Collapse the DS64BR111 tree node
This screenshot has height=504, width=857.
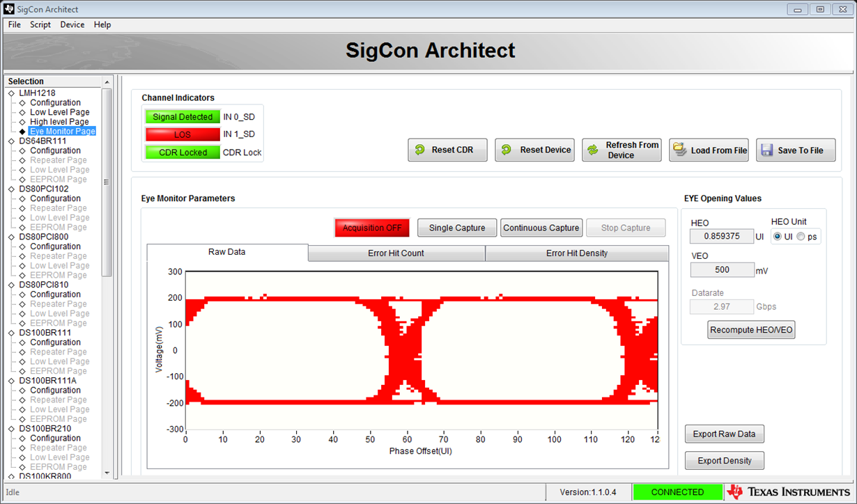coord(11,141)
